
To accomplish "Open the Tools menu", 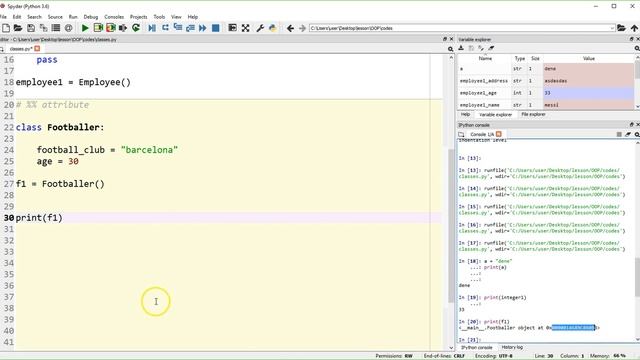I will click(x=159, y=17).
